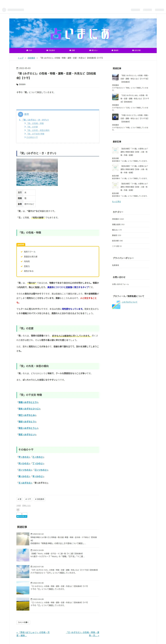This screenshot has width=166, height=644.
Task: Click the トップ breadcrumb link
Action: pyautogui.click(x=21, y=58)
